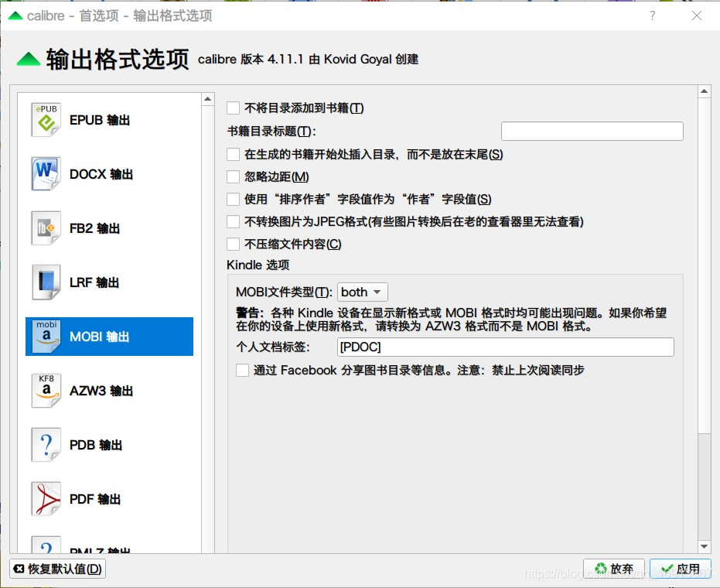
Task: Click the PDB question-mark icon
Action: point(46,445)
